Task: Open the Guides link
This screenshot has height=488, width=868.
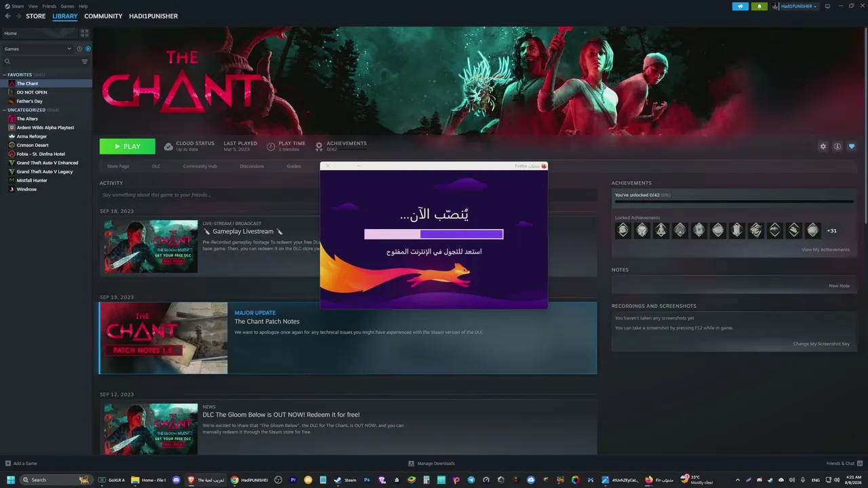Action: (294, 166)
